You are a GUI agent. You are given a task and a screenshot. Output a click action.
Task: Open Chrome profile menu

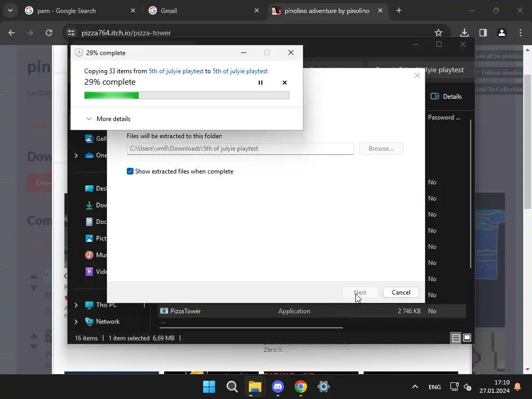(502, 33)
